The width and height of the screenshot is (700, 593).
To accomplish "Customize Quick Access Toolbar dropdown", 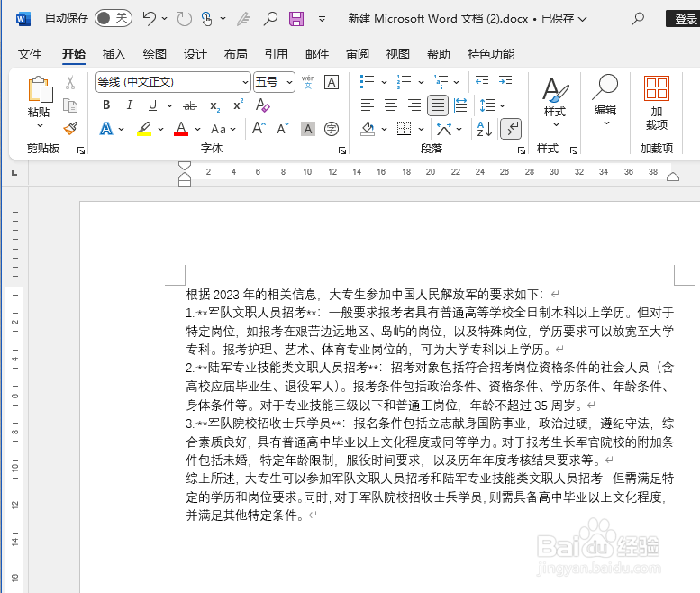I will click(322, 19).
